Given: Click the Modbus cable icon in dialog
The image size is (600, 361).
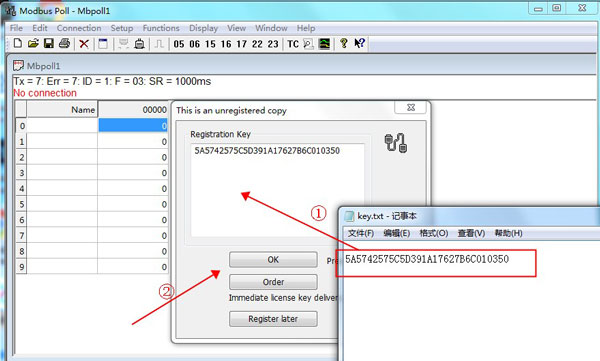Looking at the screenshot, I should (x=396, y=143).
